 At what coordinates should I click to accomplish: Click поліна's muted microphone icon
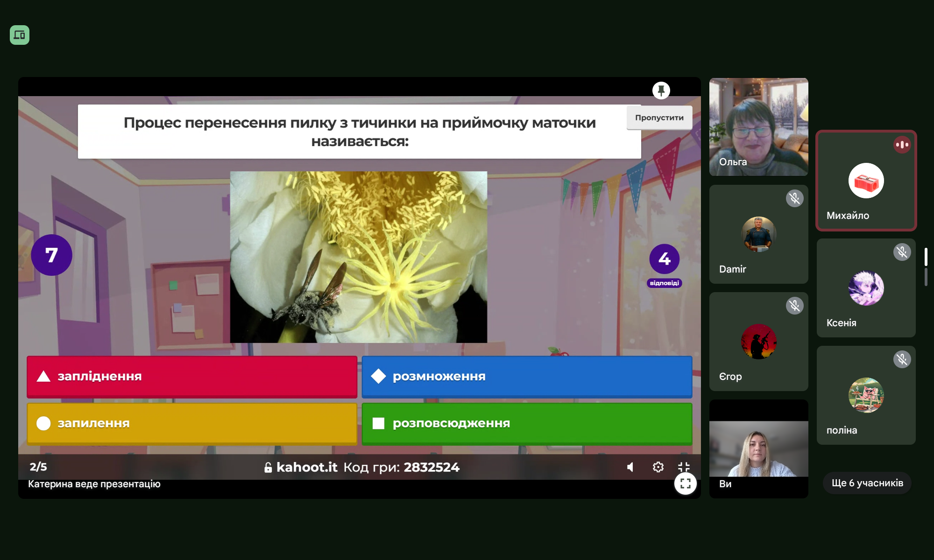point(902,359)
